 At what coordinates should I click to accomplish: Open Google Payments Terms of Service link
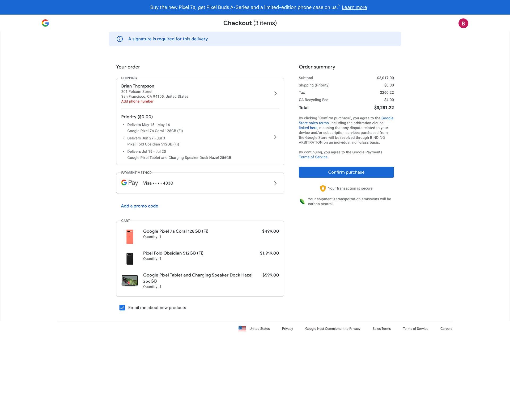tap(313, 157)
